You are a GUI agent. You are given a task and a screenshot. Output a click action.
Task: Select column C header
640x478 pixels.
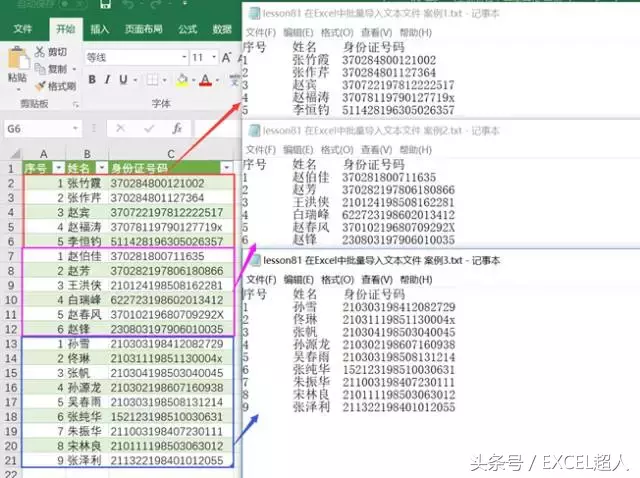tap(171, 154)
